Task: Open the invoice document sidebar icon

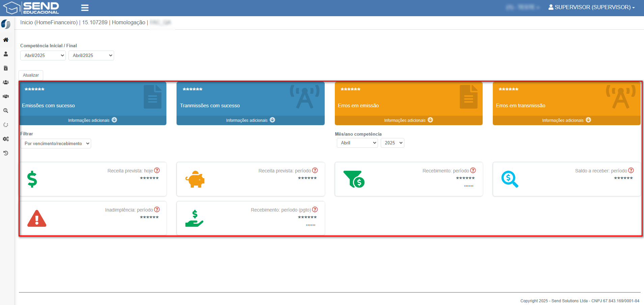Action: click(6, 68)
